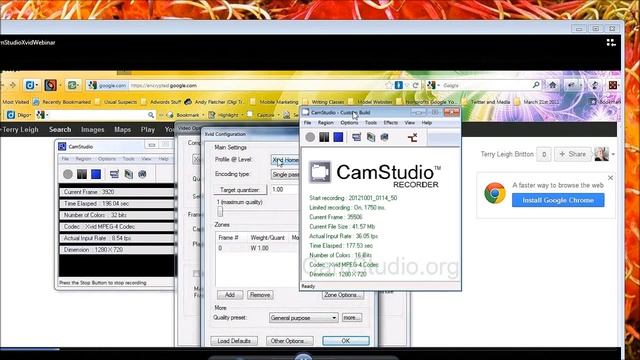
Task: Click the fullscreen collapse icon at player top right
Action: [611, 42]
